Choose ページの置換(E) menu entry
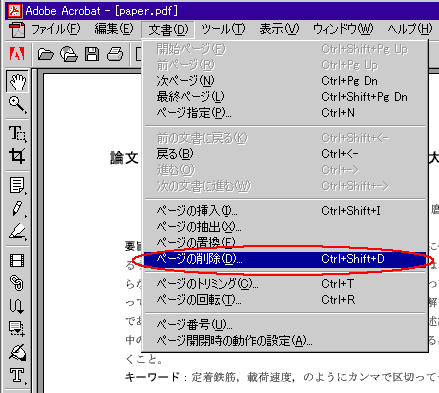The width and height of the screenshot is (439, 393). tap(285, 242)
